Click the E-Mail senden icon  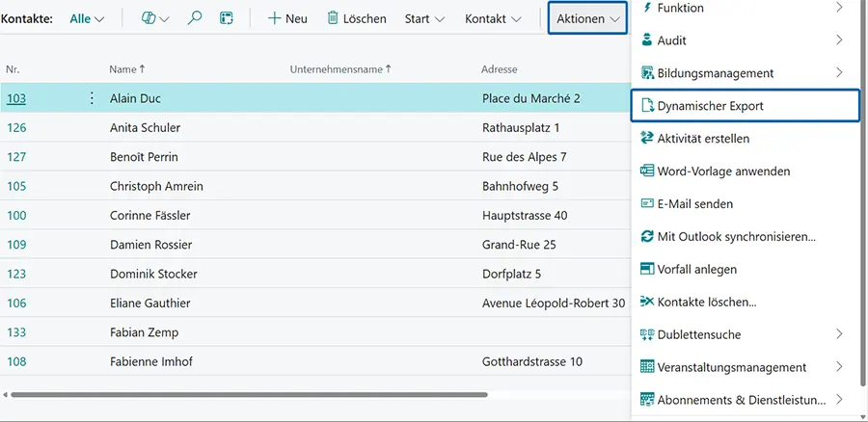coord(647,203)
